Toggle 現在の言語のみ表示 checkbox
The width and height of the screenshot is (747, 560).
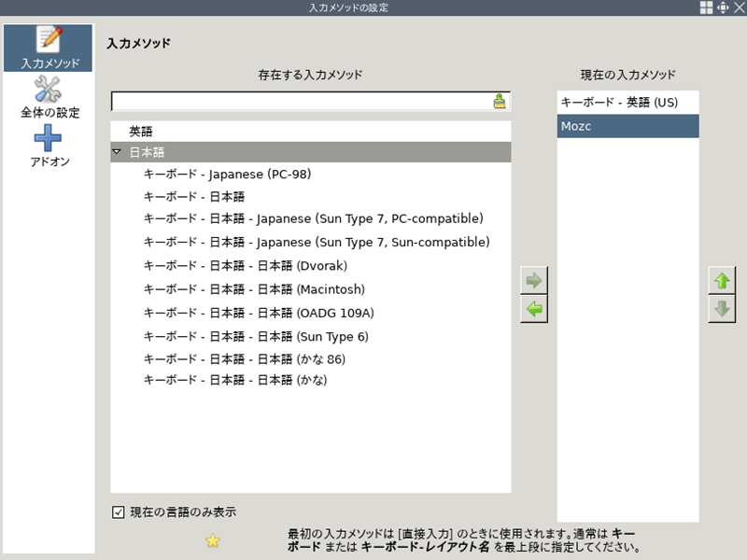pos(119,511)
